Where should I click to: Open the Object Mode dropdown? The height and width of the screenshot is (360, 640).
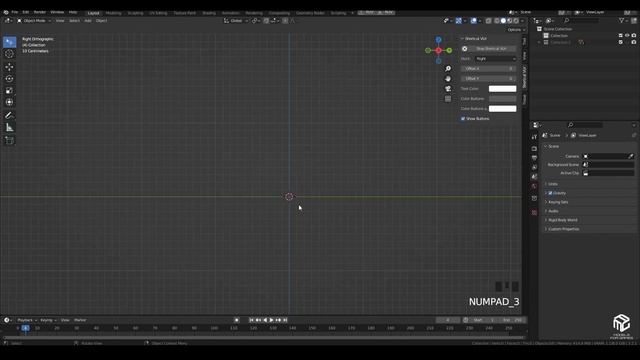(x=34, y=21)
